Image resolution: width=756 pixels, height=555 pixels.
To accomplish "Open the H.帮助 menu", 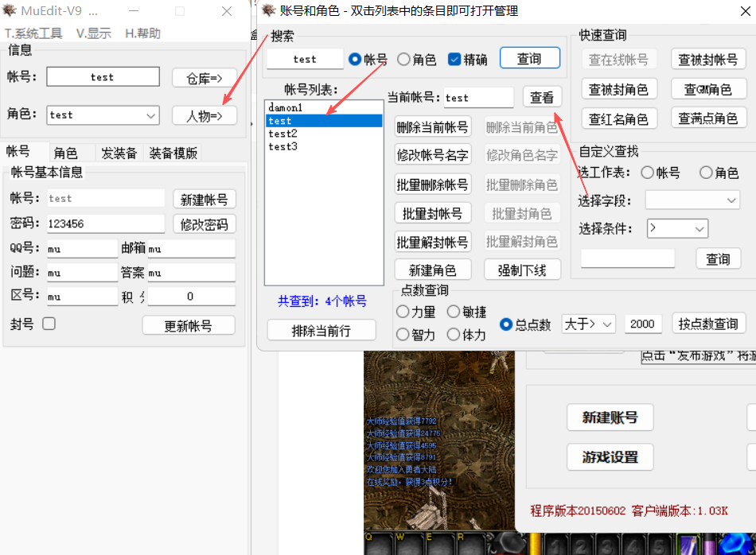I will pos(142,33).
